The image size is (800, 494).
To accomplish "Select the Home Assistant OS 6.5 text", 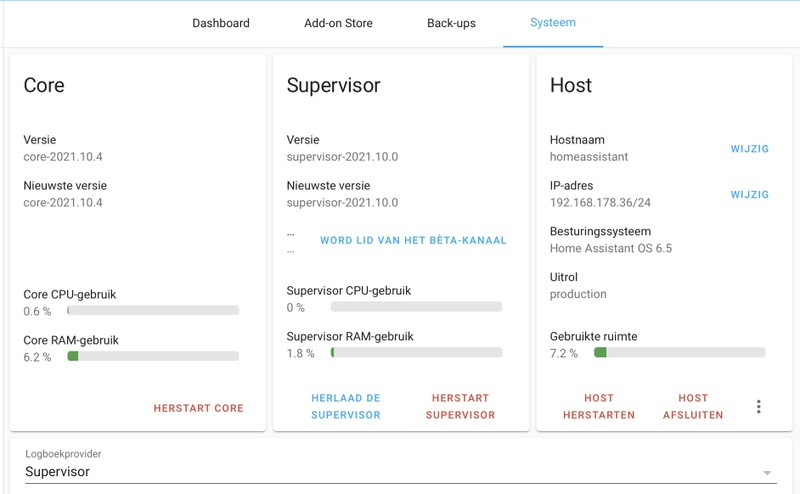I will click(x=611, y=249).
